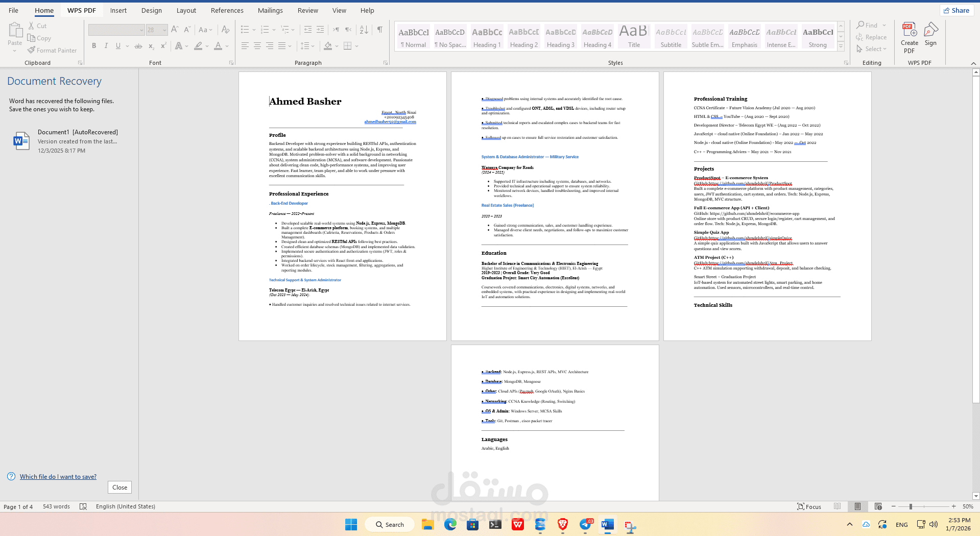Adjust the zoom slider handle
Viewport: 980px width, 536px height.
(x=911, y=506)
